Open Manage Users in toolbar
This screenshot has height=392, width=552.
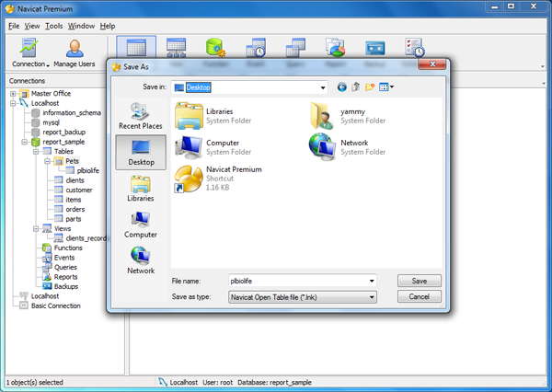75,52
